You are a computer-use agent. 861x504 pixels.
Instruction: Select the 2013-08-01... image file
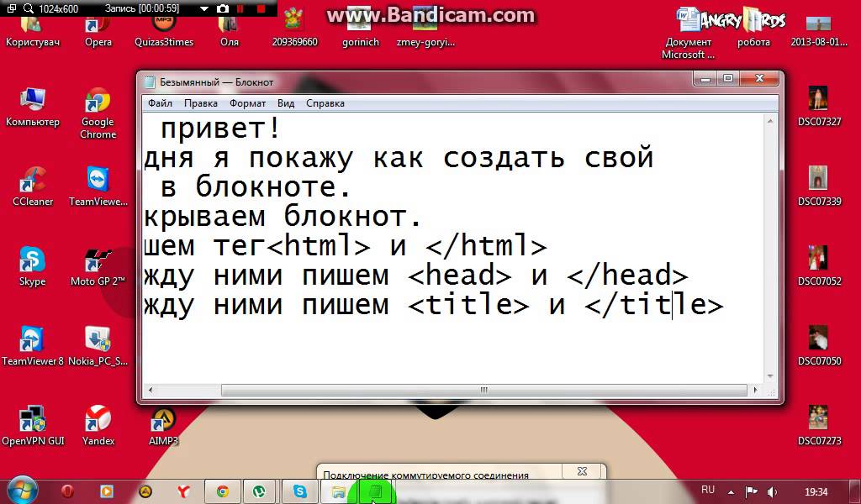819,31
